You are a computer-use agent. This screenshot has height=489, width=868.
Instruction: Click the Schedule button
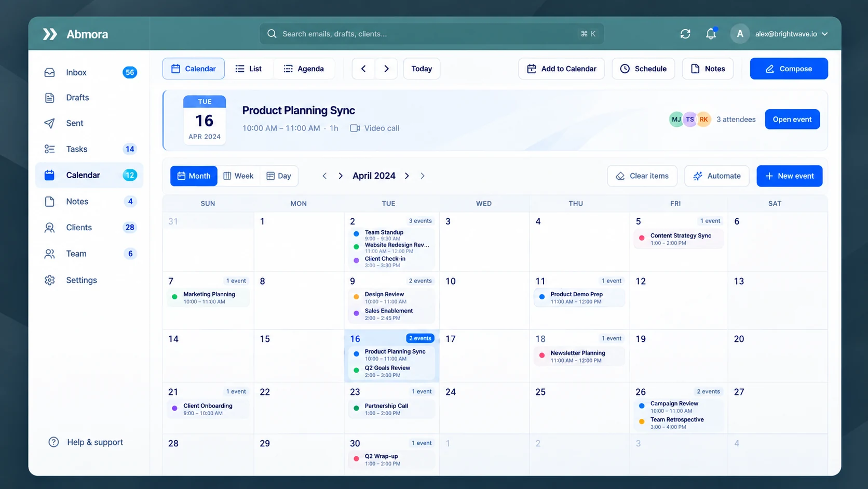[x=643, y=69]
